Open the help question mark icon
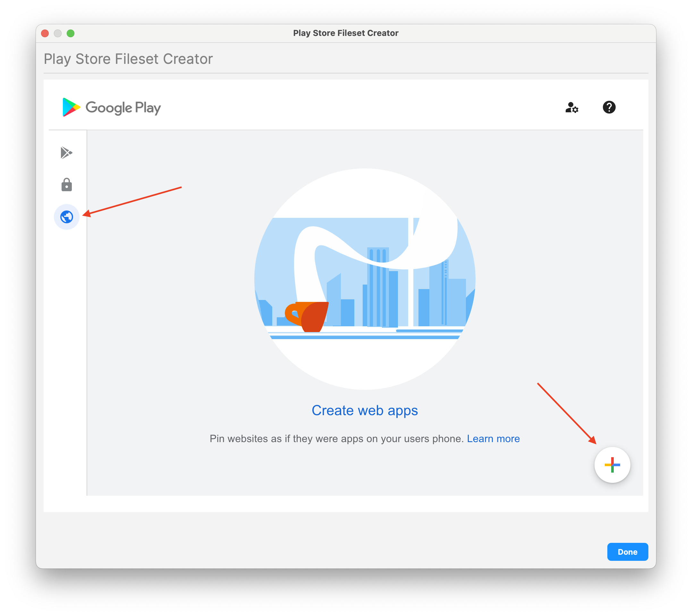 [609, 107]
